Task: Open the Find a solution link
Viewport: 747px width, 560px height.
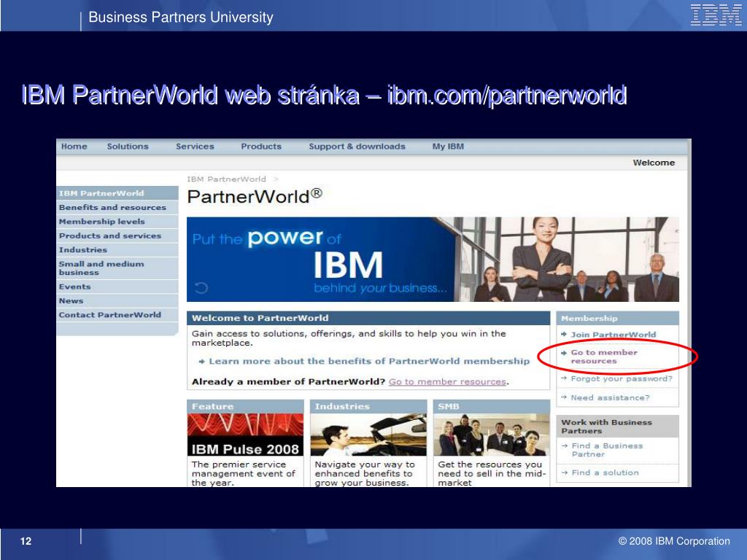Action: pos(605,472)
